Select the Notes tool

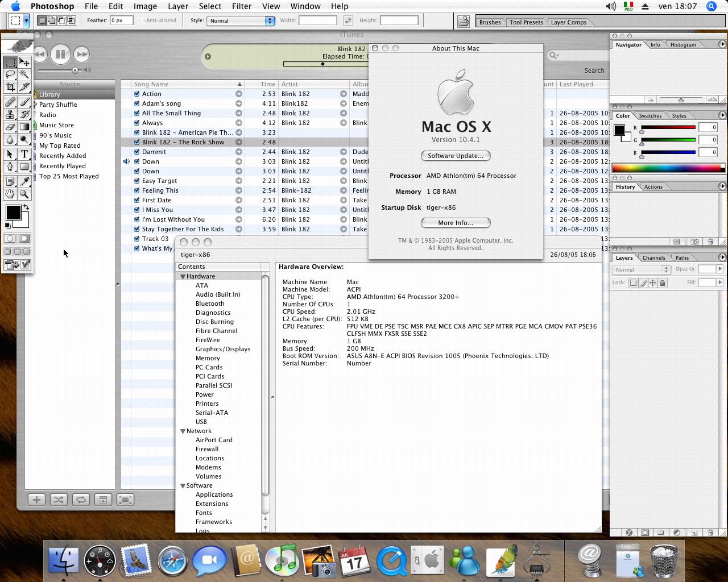(x=10, y=181)
